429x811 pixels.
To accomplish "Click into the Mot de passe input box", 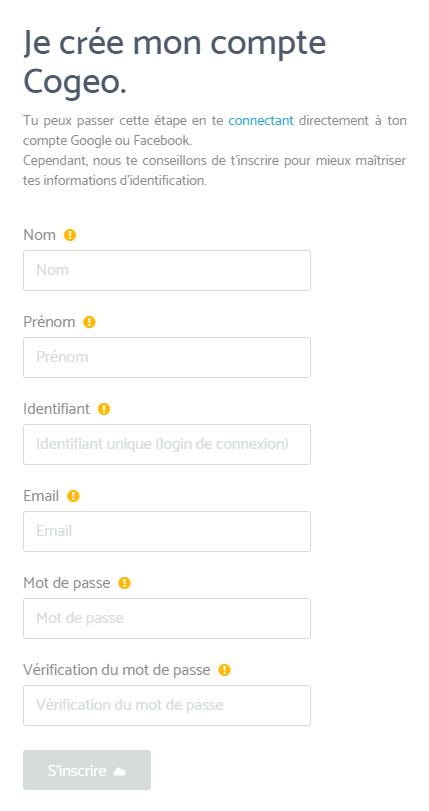I will click(x=167, y=618).
